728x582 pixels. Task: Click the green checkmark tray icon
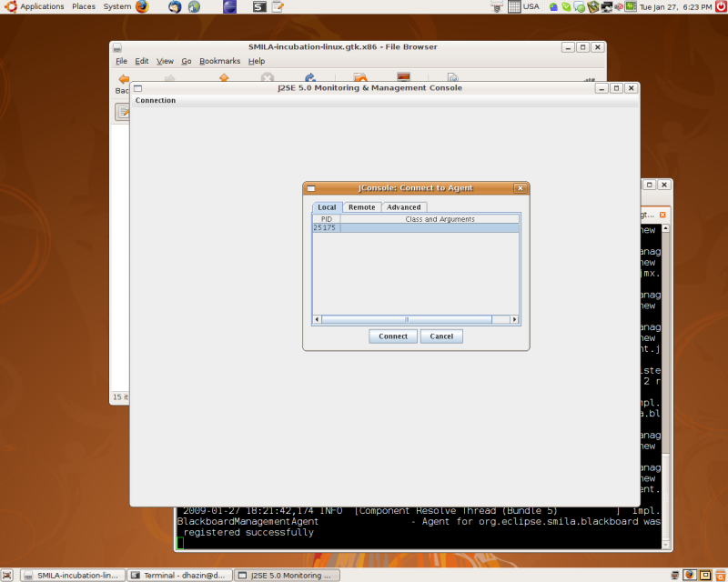coord(566,7)
